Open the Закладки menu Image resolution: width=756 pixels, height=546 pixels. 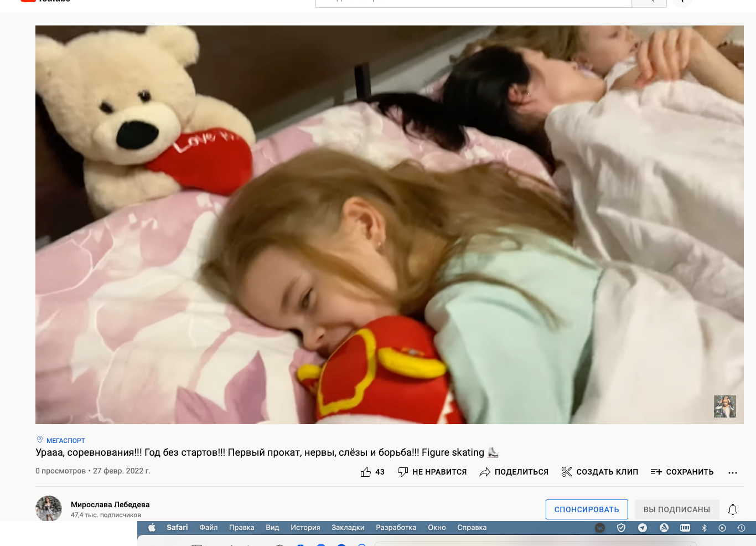point(348,528)
